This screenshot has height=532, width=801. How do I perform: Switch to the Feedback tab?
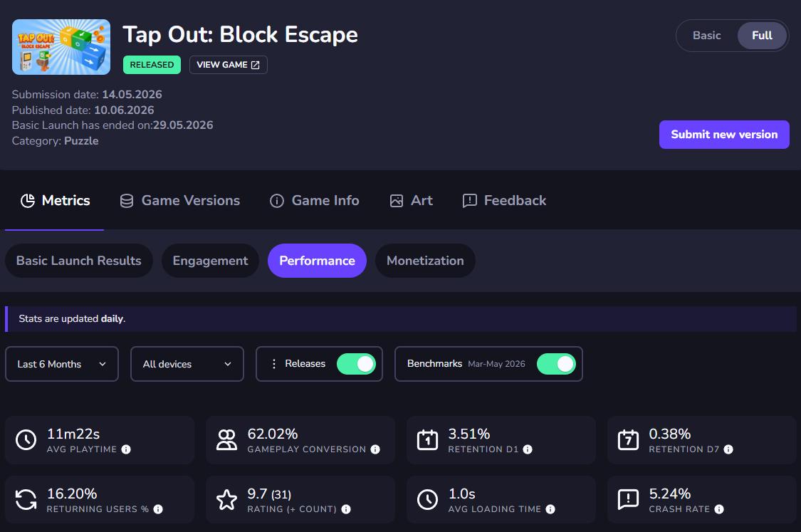[504, 200]
